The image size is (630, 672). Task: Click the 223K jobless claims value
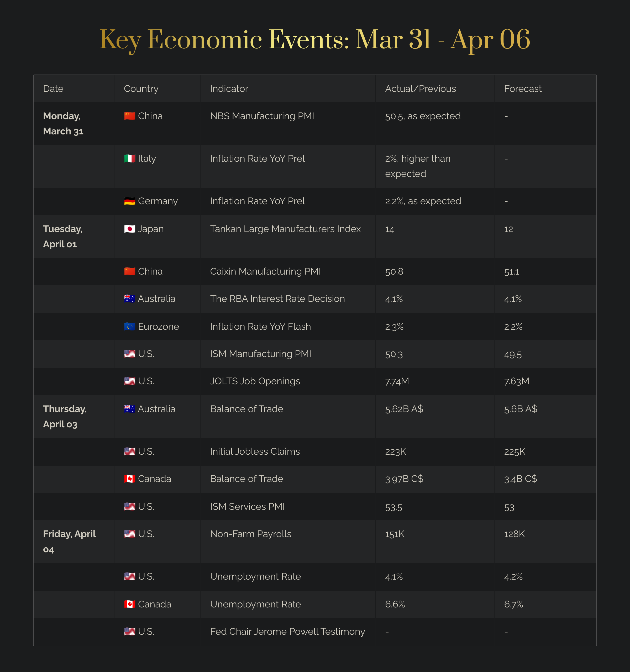(395, 452)
